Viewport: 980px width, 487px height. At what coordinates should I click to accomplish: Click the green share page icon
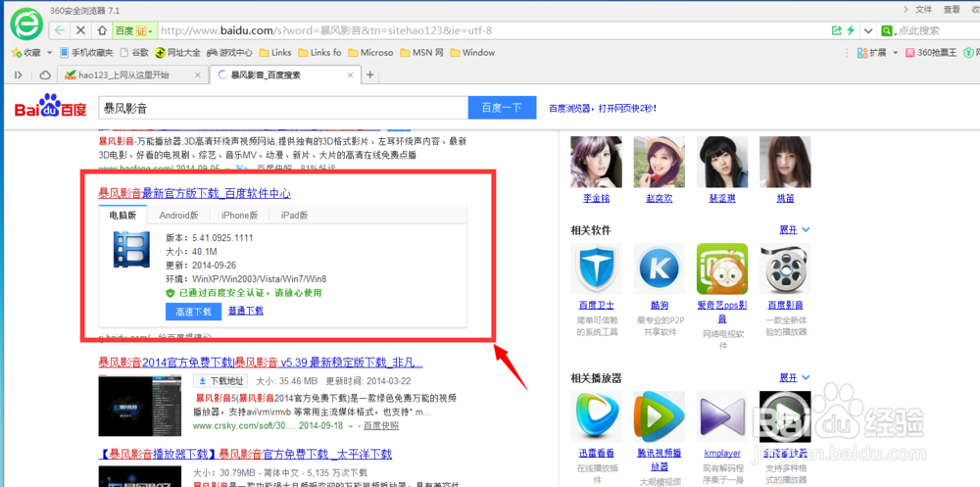[837, 30]
